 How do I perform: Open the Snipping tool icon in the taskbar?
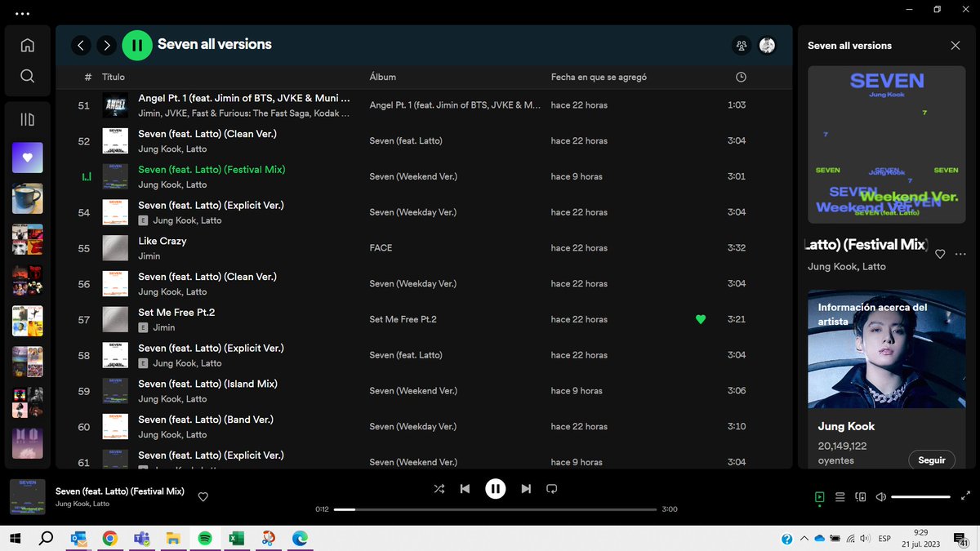pyautogui.click(x=268, y=539)
